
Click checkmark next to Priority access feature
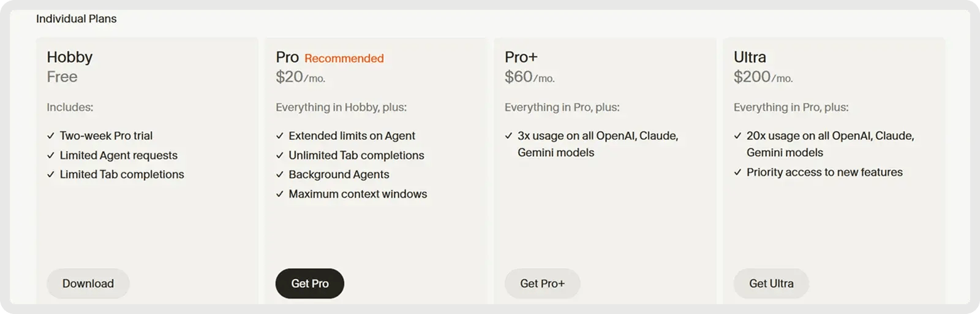(x=738, y=173)
